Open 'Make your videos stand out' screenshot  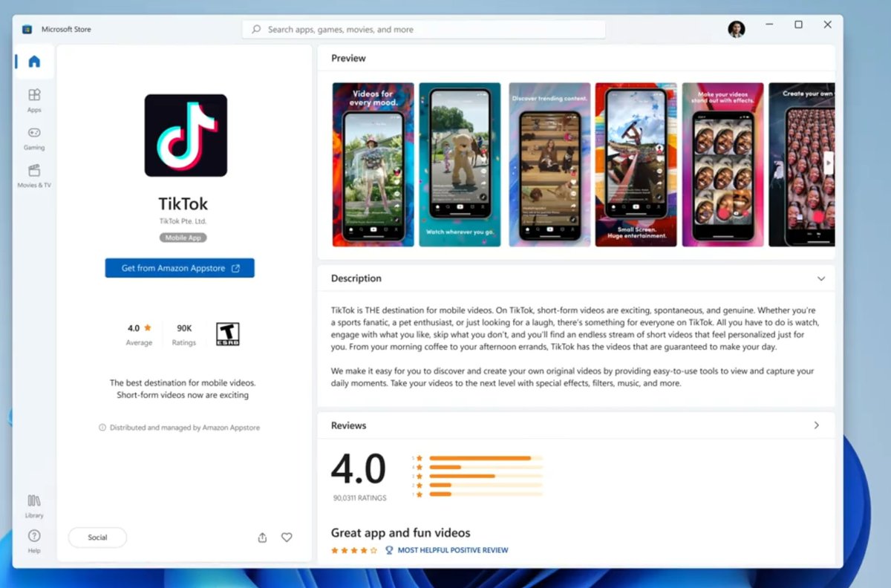[723, 164]
